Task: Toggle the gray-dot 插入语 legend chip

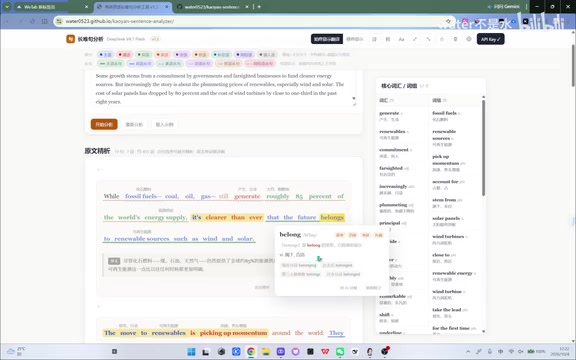Action: pos(267,54)
